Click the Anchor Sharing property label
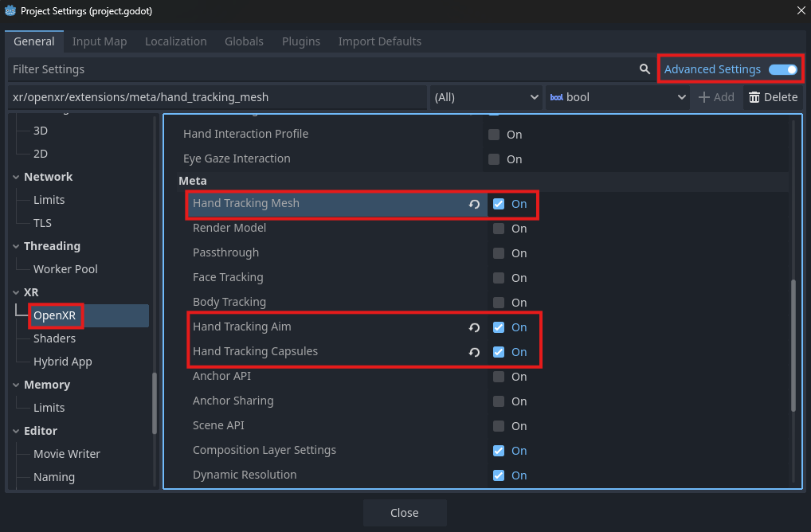Viewport: 811px width, 532px height. (233, 401)
